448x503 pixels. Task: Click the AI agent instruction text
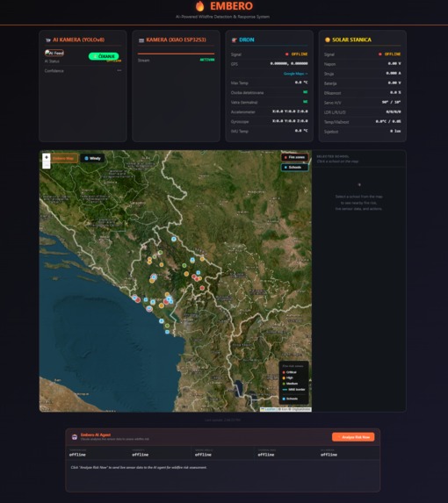tap(139, 467)
